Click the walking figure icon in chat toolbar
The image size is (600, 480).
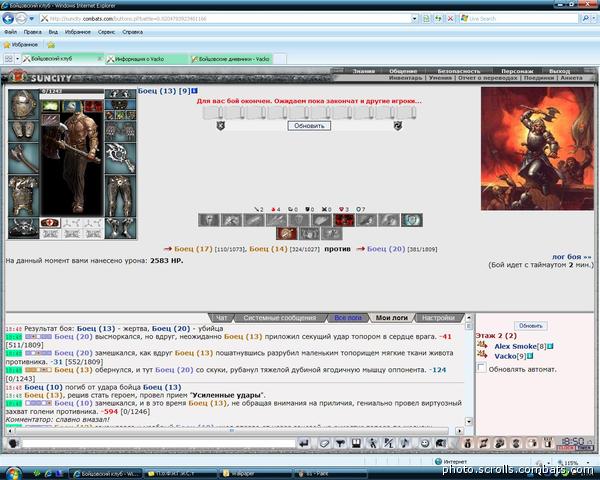(372, 443)
